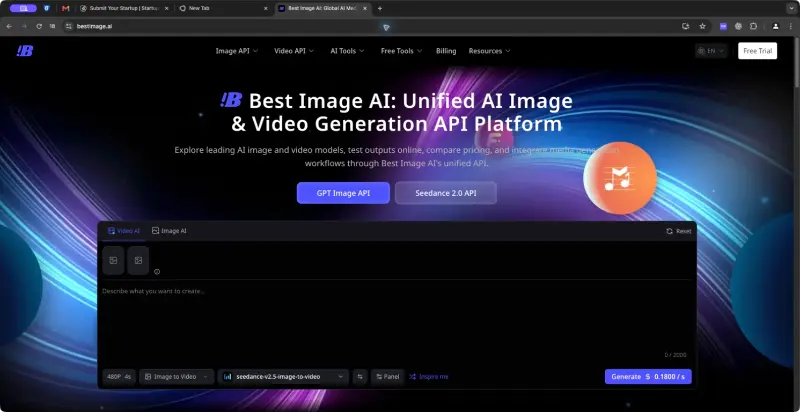Open the Image to Video mode dropdown

(x=177, y=377)
